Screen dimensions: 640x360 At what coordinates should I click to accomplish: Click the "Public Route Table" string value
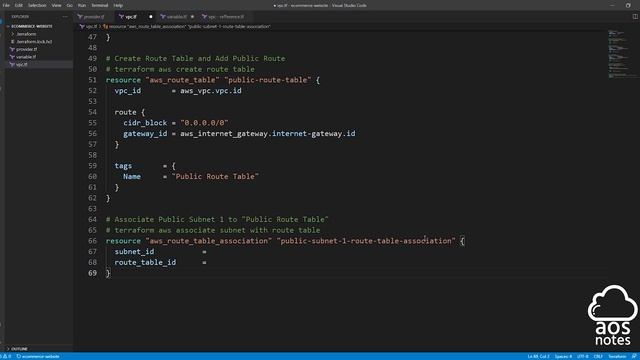point(215,177)
